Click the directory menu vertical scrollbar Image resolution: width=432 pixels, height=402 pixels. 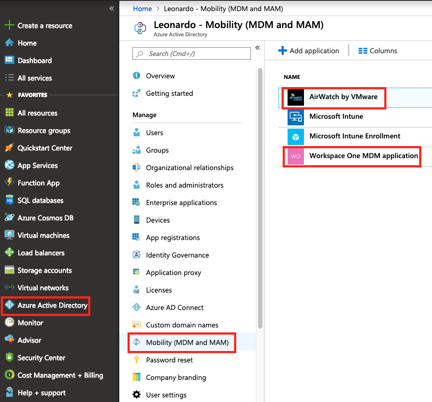click(260, 198)
